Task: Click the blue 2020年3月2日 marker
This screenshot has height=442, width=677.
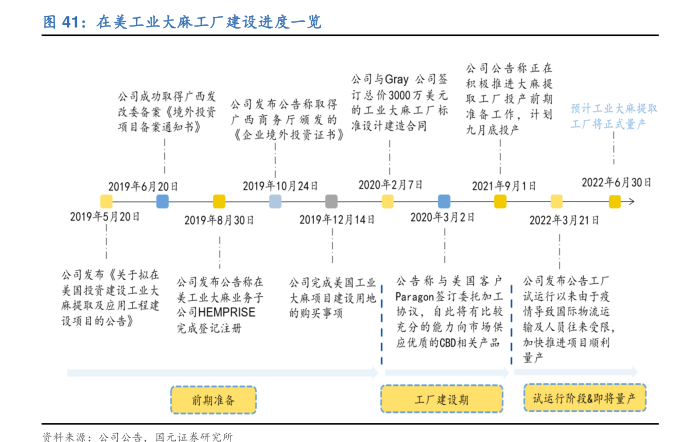Action: (x=443, y=201)
